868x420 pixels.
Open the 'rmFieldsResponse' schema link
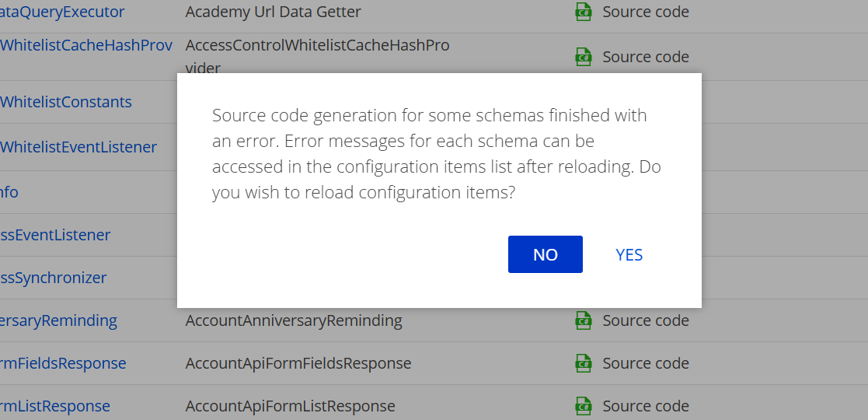pos(63,363)
